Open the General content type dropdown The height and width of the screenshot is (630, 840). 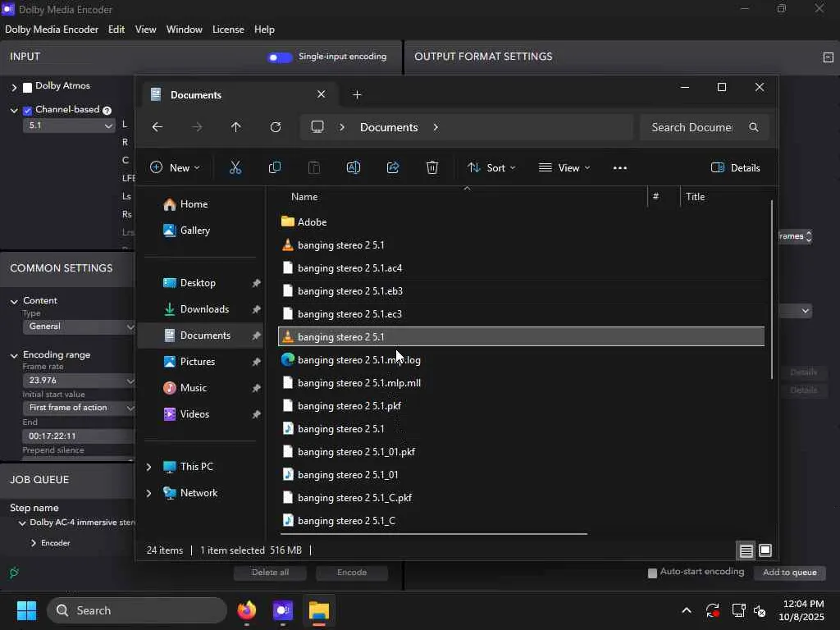pos(79,326)
